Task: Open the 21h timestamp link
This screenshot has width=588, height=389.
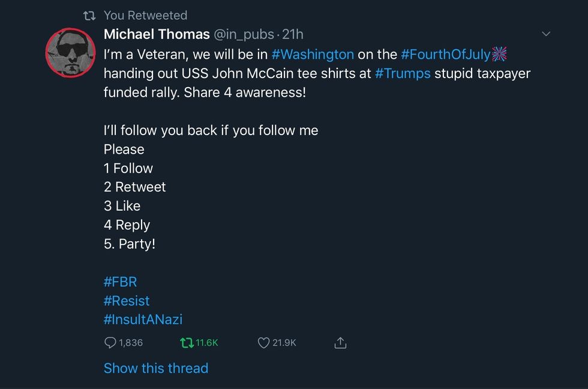Action: (292, 34)
